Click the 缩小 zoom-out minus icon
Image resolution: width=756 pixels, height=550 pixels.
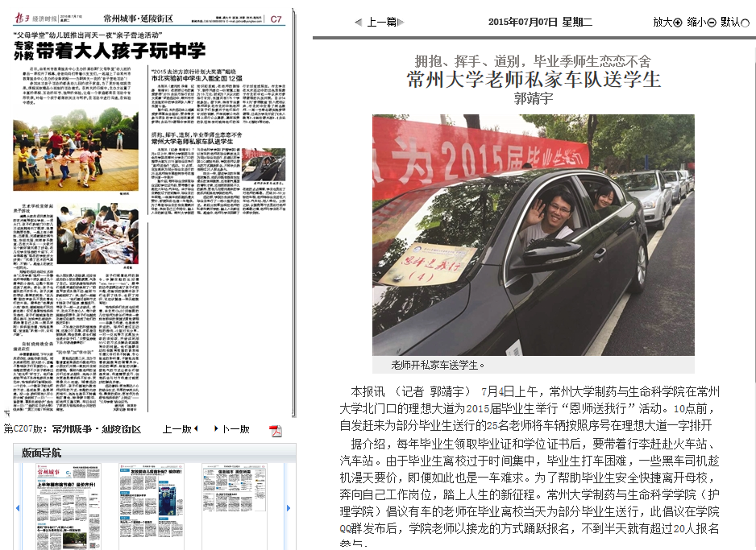pyautogui.click(x=712, y=23)
